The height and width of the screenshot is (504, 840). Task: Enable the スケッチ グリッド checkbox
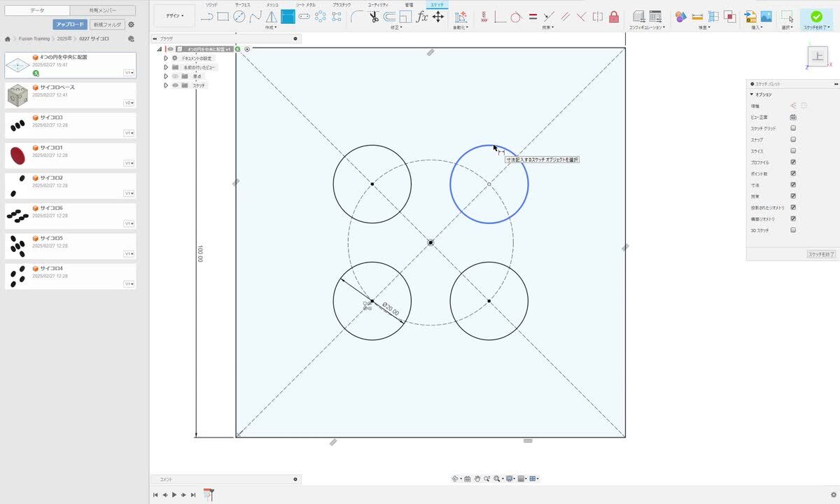793,129
